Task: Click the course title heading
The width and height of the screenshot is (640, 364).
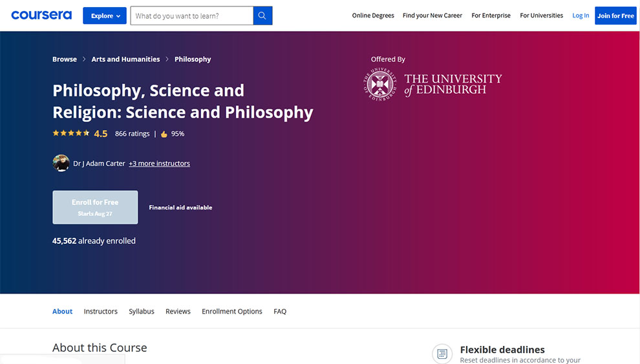Action: coord(183,102)
